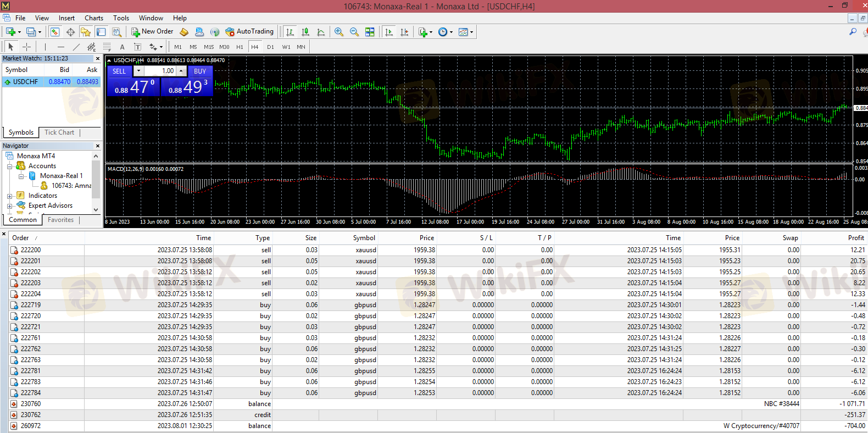This screenshot has height=433, width=868.
Task: Toggle chart shift from right border
Action: tap(404, 32)
